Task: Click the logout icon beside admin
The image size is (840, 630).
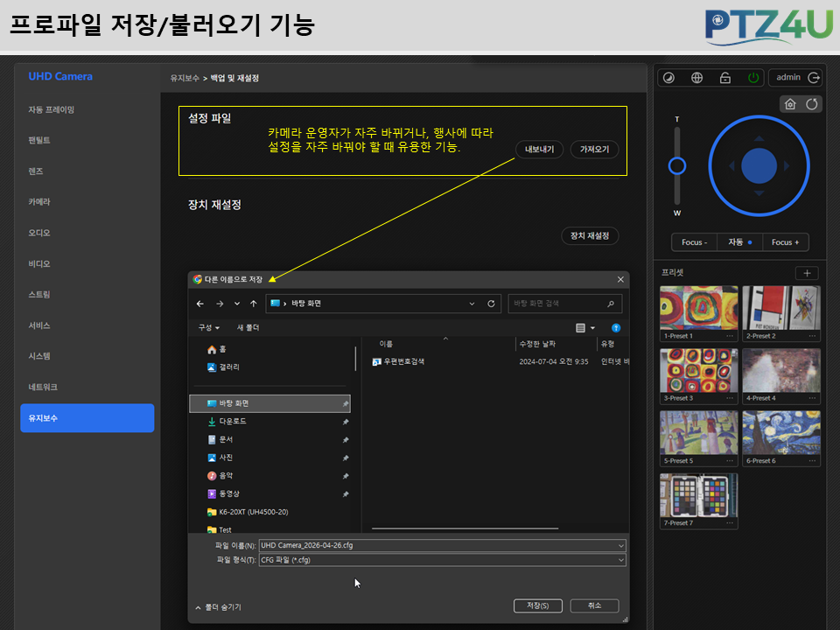Action: [814, 78]
